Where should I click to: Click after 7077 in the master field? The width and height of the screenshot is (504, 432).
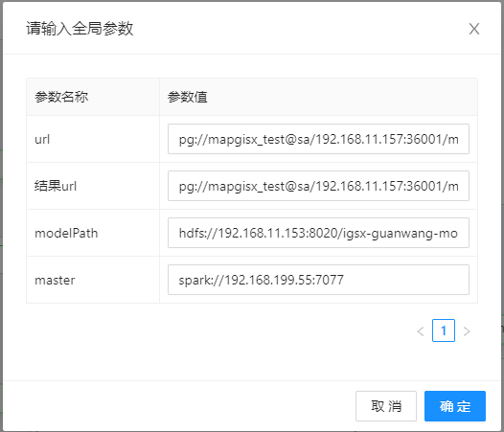pyautogui.click(x=344, y=280)
